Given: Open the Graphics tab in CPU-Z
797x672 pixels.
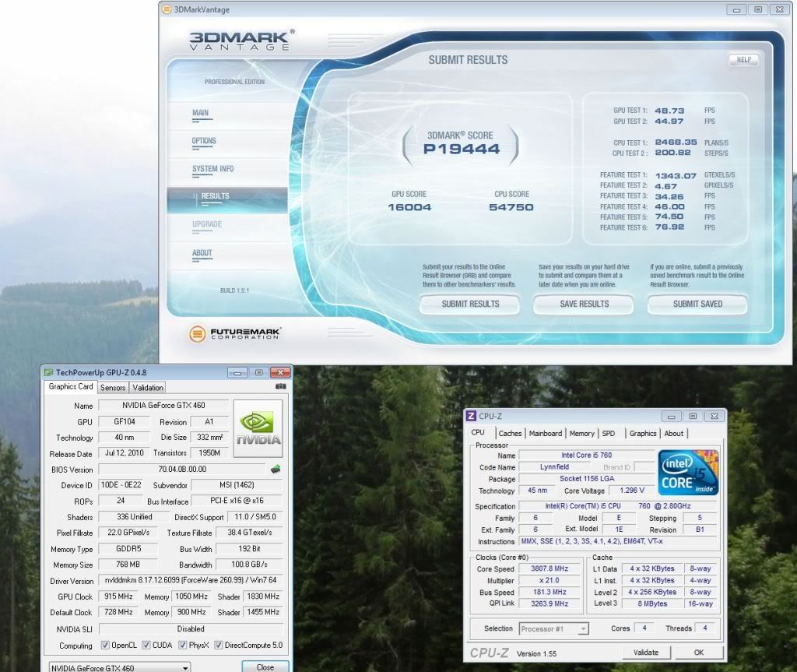Looking at the screenshot, I should (643, 434).
